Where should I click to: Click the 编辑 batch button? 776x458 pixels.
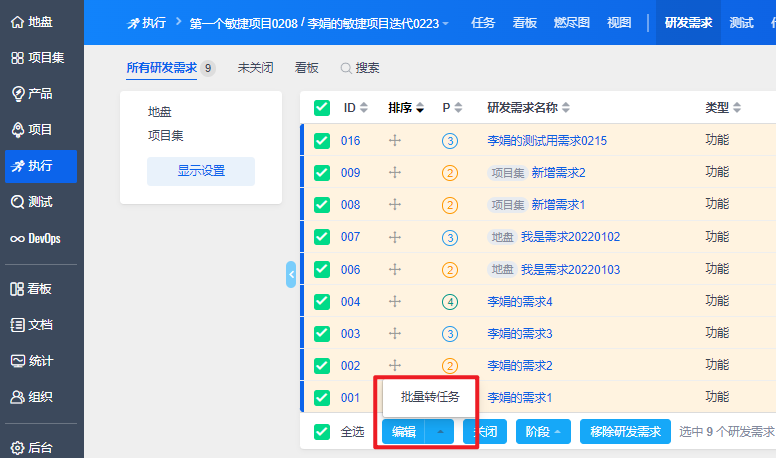(x=403, y=432)
